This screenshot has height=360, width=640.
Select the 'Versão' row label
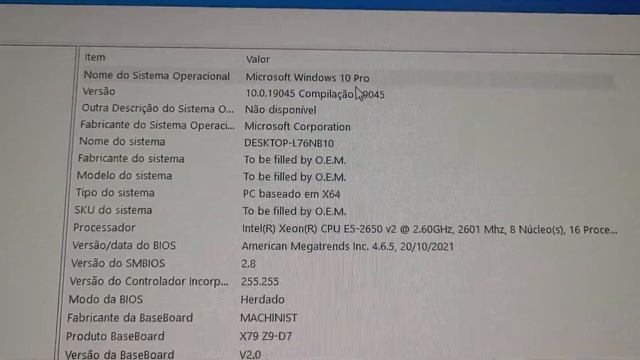pos(99,91)
